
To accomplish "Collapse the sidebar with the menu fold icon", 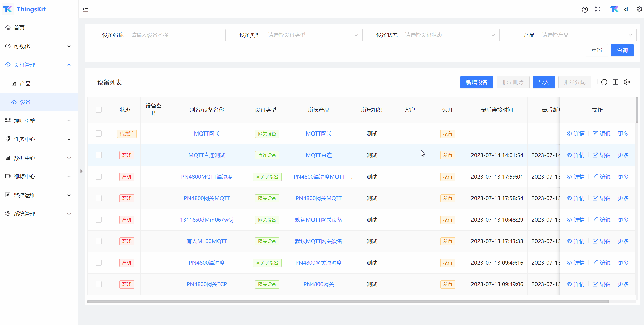I will pyautogui.click(x=85, y=9).
